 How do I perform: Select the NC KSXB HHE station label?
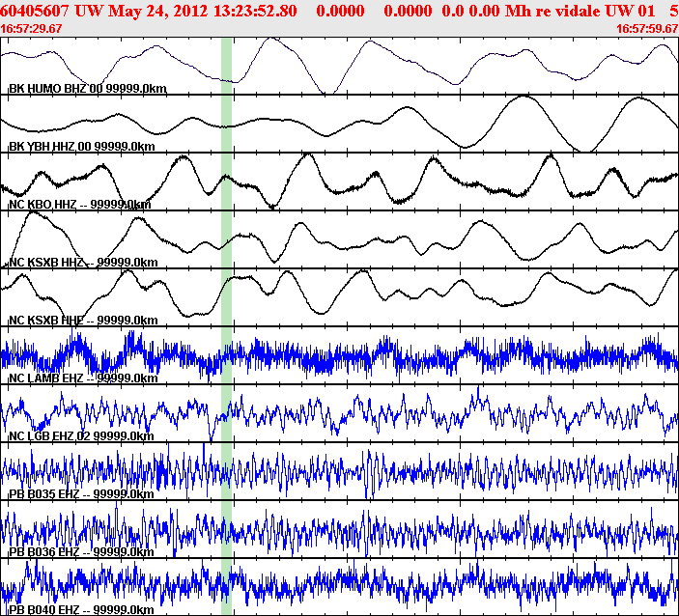(x=83, y=321)
